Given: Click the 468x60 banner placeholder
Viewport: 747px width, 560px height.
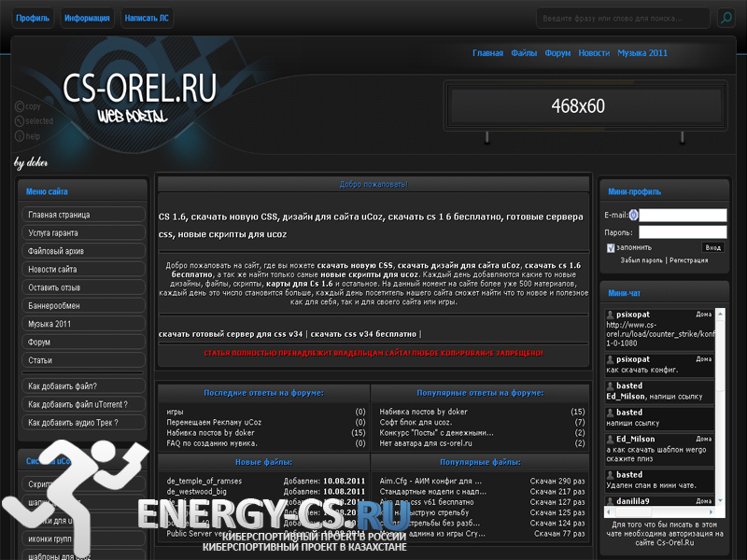Looking at the screenshot, I should (x=585, y=105).
